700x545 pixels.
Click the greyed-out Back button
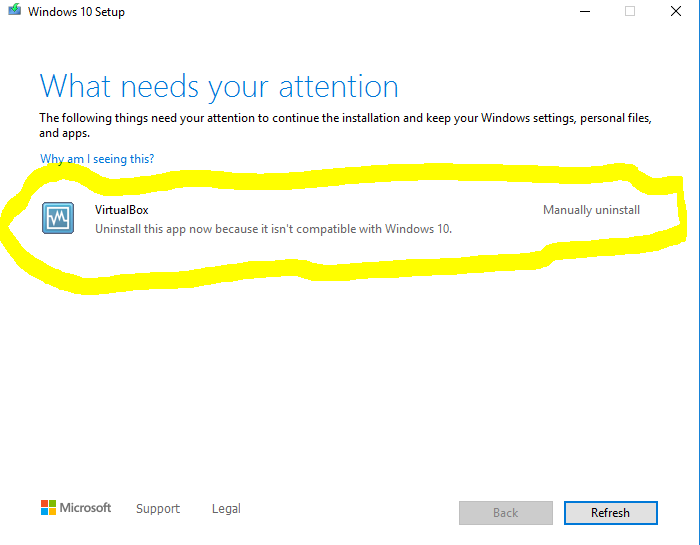(x=505, y=513)
